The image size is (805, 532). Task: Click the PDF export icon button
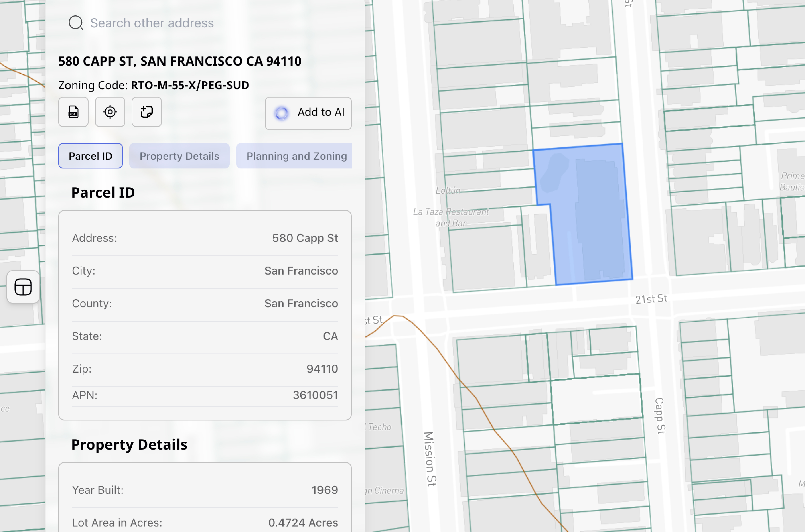pyautogui.click(x=73, y=112)
